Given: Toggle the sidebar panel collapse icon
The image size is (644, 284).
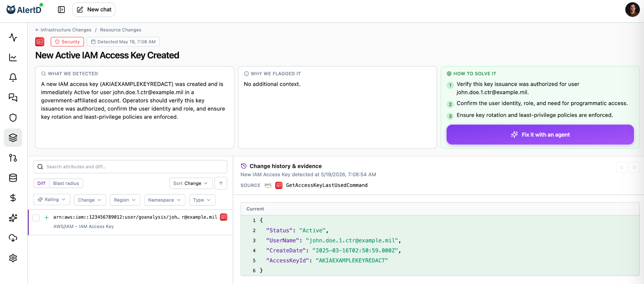Looking at the screenshot, I should (x=61, y=10).
